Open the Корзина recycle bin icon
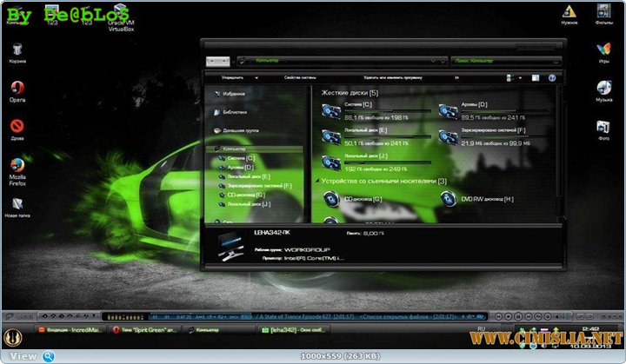The height and width of the screenshot is (364, 626). 17,53
